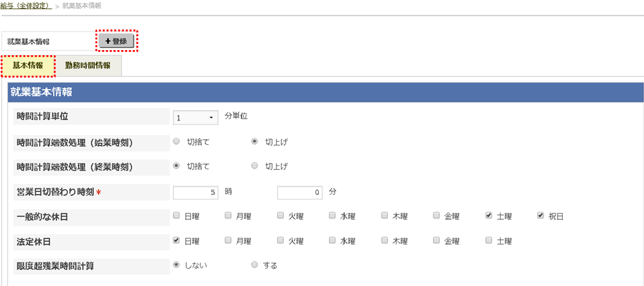Viewport: 644px width, 286px height.
Task: Select 切上げ for 始業時刻 rounding
Action: click(255, 142)
